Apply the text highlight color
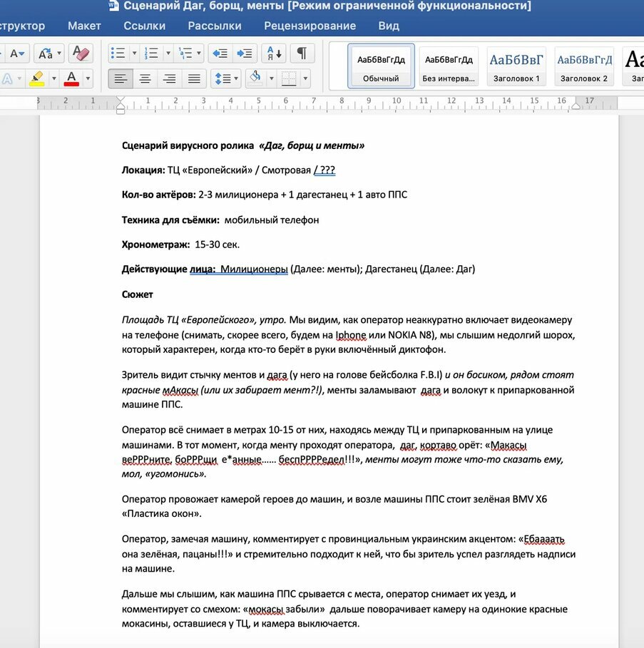Screen dimensions: 644x648 [37, 78]
